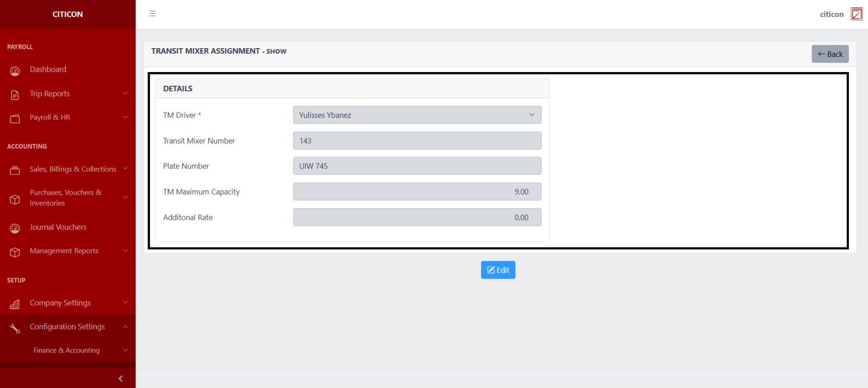Click the Dashboard smiley icon
868x388 pixels.
[15, 70]
